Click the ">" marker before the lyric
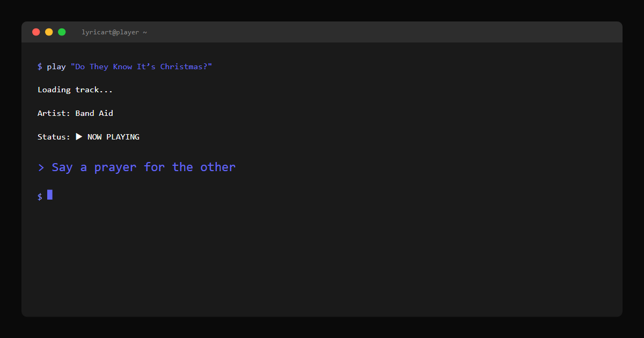The image size is (644, 338). click(41, 167)
